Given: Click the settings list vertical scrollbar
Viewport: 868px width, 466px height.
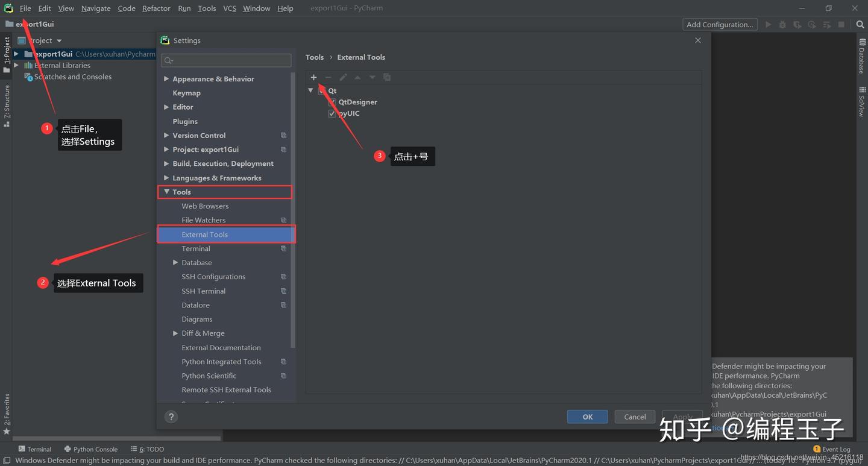Looking at the screenshot, I should [293, 210].
